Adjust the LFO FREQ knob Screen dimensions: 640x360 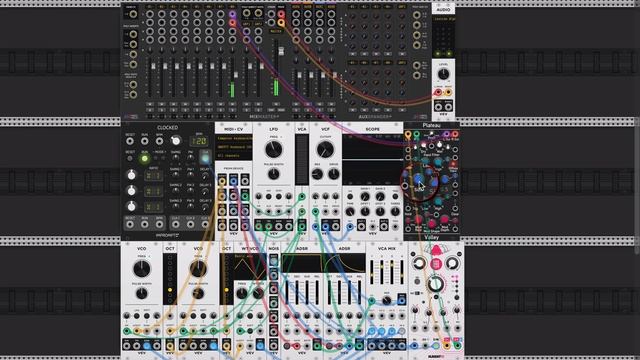point(273,150)
